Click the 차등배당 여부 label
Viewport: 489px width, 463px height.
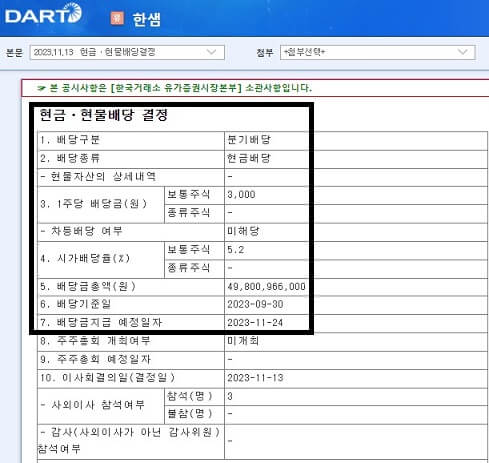82,231
